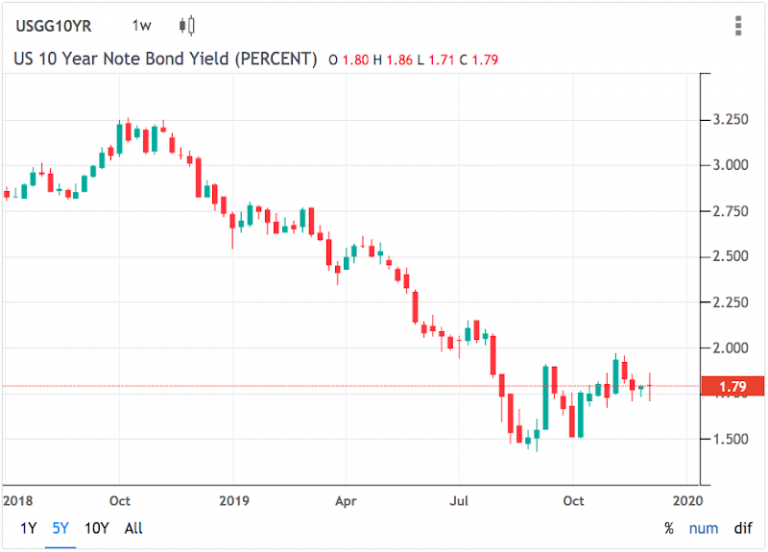The image size is (768, 552).
Task: Click the 2019 label on time axis
Action: pos(232,499)
